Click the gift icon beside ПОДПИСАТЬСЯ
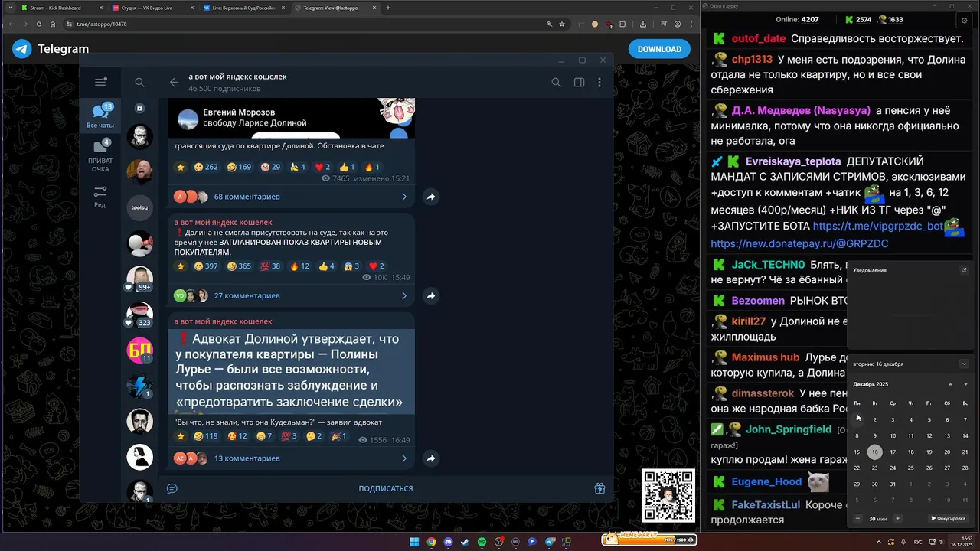The height and width of the screenshot is (551, 980). 599,488
